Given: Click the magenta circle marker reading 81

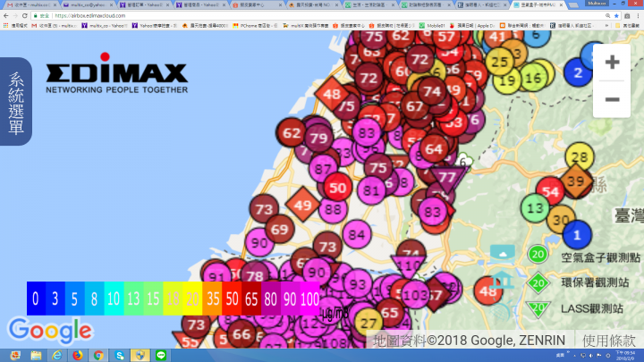Looking at the screenshot, I should coord(371,190).
